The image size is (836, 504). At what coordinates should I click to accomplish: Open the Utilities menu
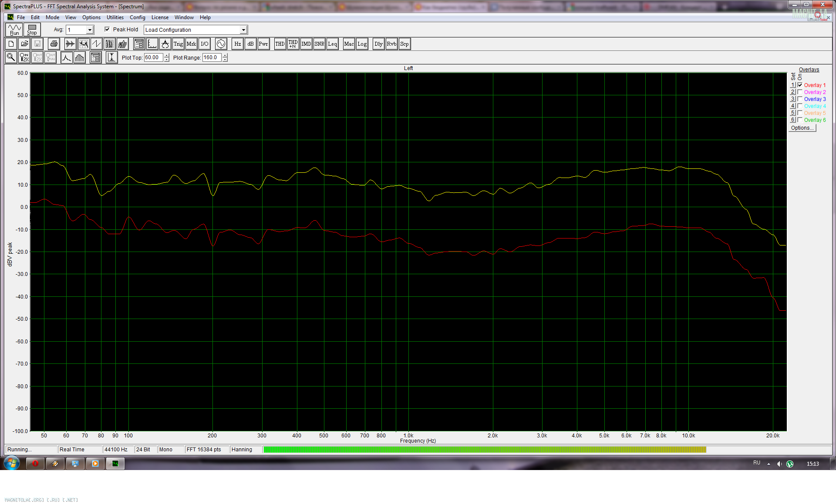point(115,17)
